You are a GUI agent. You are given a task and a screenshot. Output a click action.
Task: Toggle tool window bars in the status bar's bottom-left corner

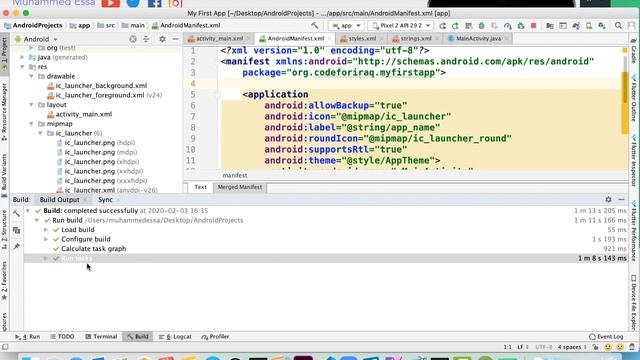coord(5,347)
